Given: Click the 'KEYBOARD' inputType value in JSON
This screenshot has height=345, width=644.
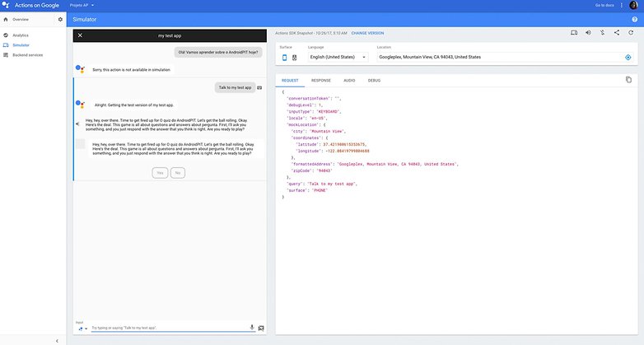Looking at the screenshot, I should click(328, 112).
